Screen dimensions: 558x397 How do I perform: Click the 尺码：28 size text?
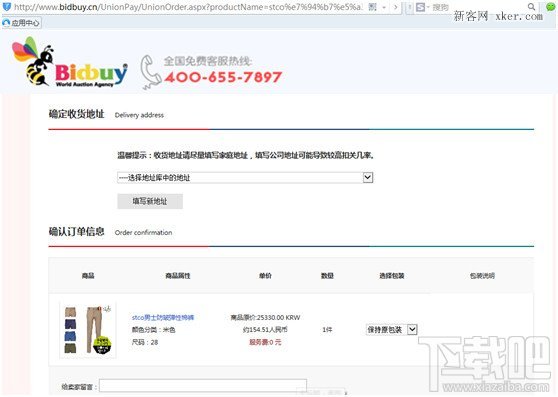pyautogui.click(x=145, y=342)
